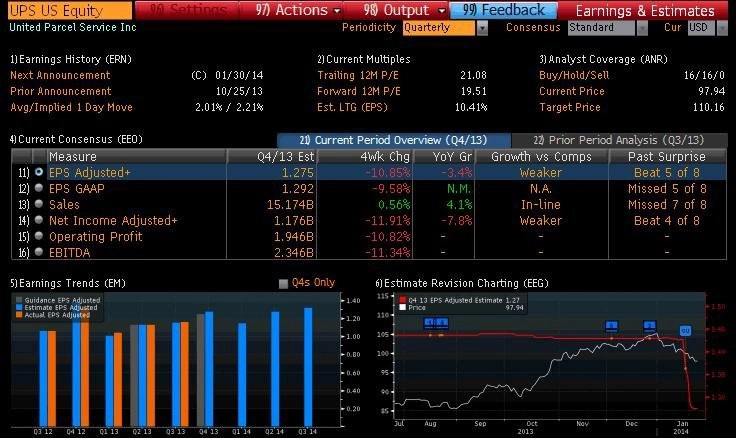Viewport: 736px width, 438px height.
Task: Open the Actions menu
Action: pyautogui.click(x=291, y=10)
